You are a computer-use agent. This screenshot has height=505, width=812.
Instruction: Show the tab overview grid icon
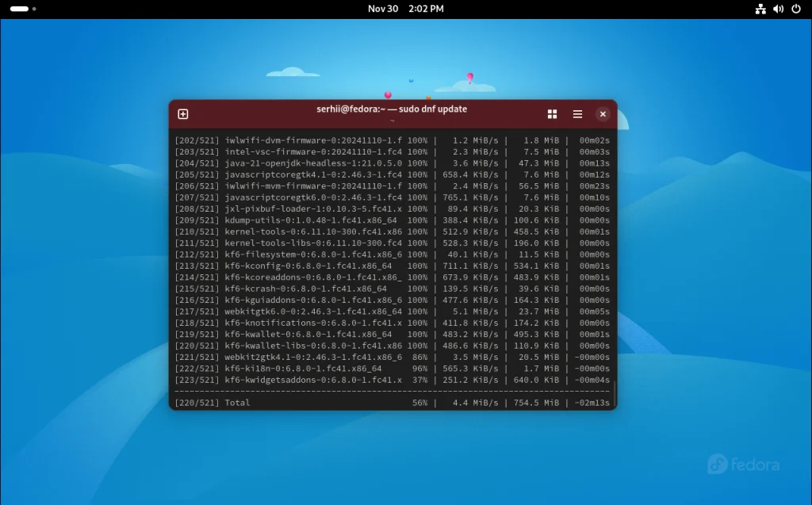point(552,113)
